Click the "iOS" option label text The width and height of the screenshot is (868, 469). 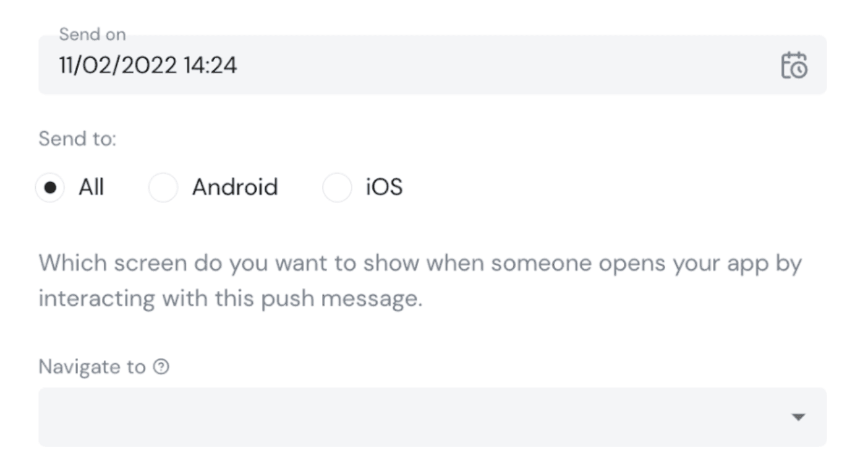pyautogui.click(x=384, y=187)
